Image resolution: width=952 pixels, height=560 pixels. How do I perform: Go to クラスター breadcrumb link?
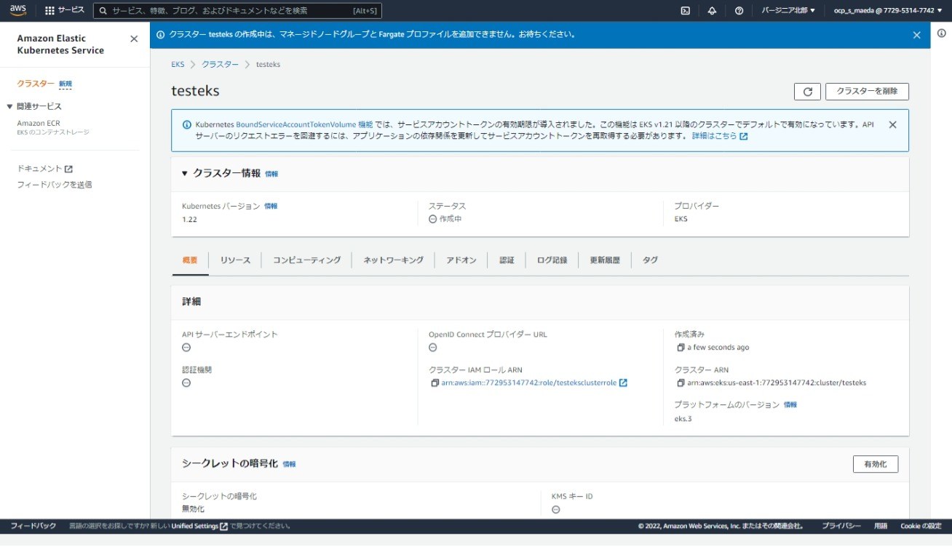pyautogui.click(x=220, y=65)
